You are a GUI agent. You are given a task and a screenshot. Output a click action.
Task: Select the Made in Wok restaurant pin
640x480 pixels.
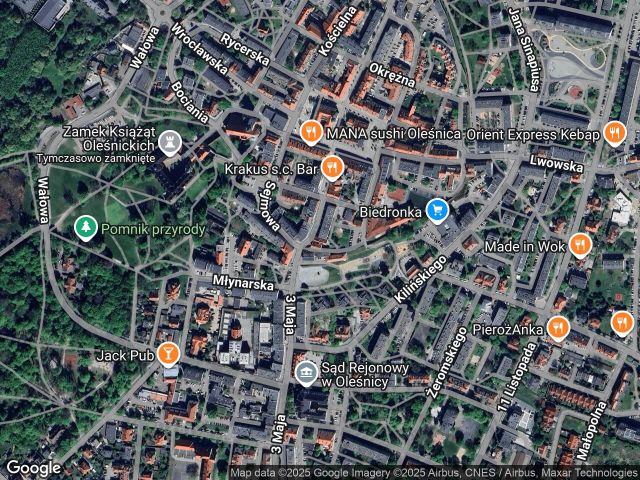[x=580, y=245]
